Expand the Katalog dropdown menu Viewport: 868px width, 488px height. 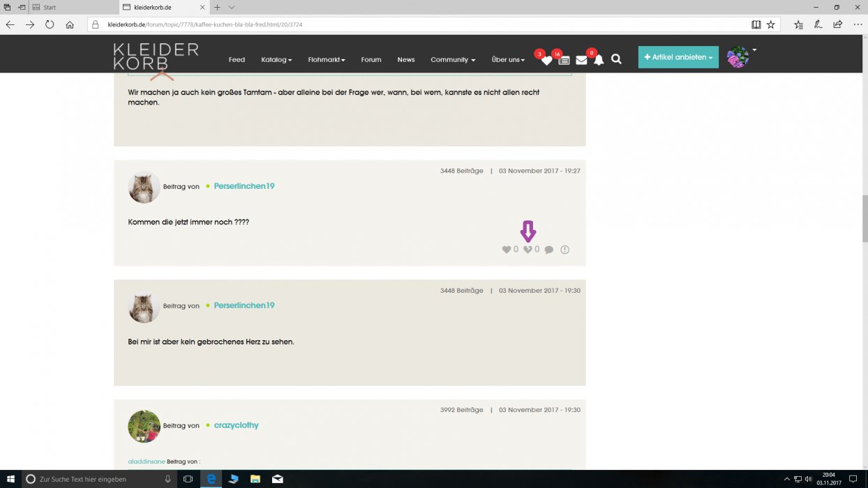276,60
